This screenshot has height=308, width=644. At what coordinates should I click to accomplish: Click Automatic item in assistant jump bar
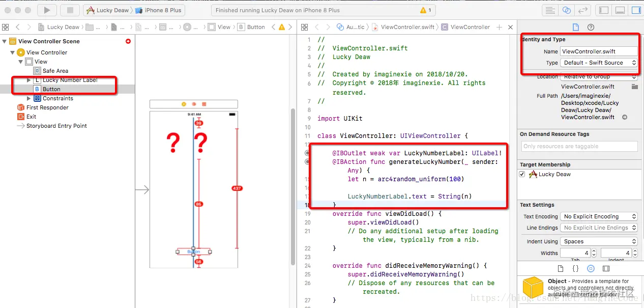[351, 27]
